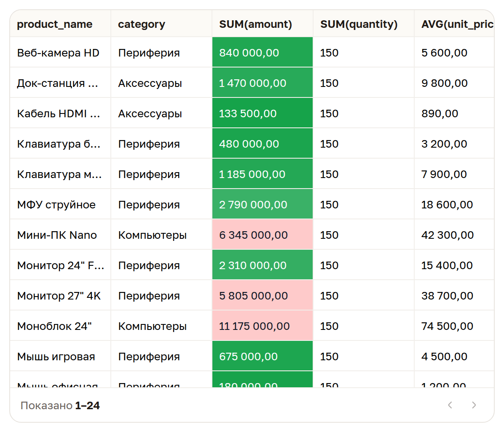Click the average price 42 300,00
This screenshot has height=432, width=504.
tap(454, 235)
